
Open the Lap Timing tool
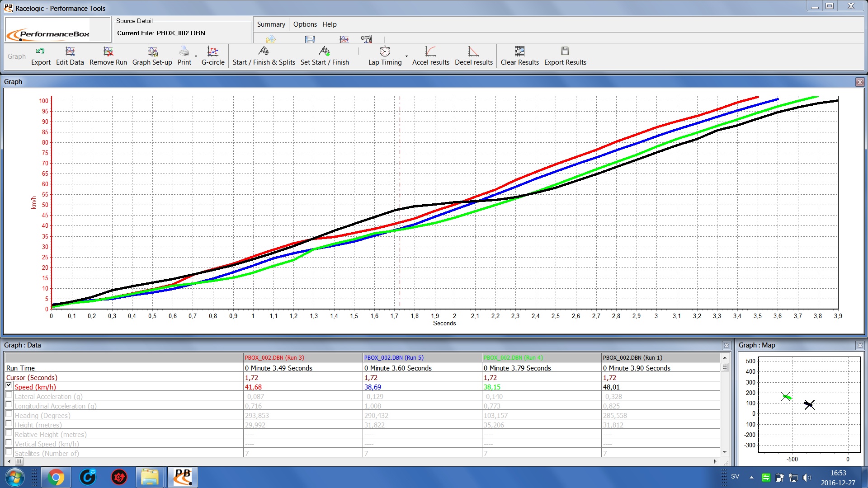[385, 56]
